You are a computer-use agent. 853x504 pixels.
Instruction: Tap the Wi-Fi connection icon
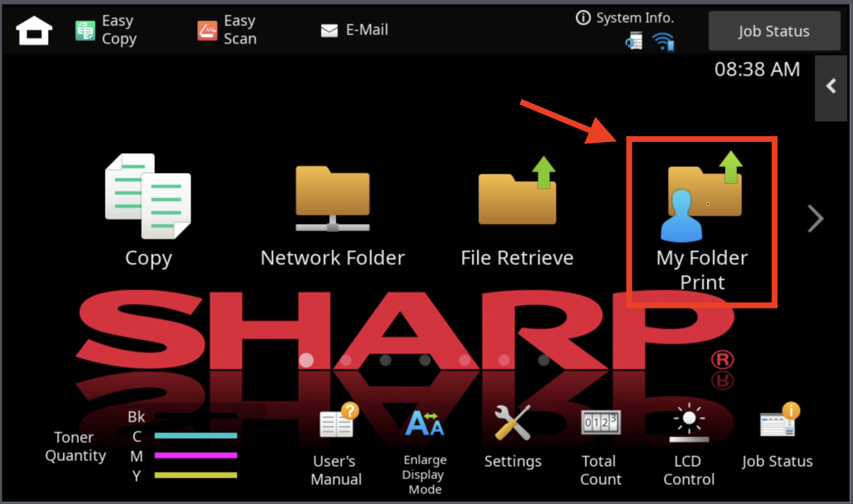[x=663, y=42]
